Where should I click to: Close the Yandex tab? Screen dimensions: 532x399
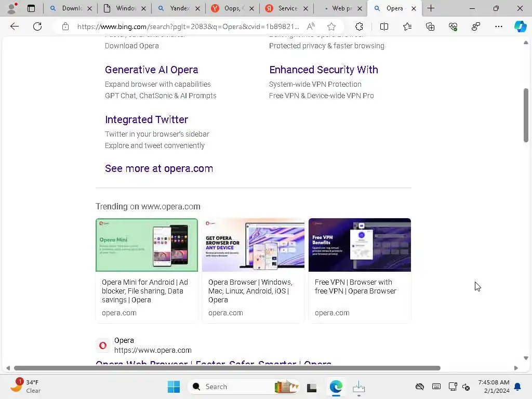(198, 8)
